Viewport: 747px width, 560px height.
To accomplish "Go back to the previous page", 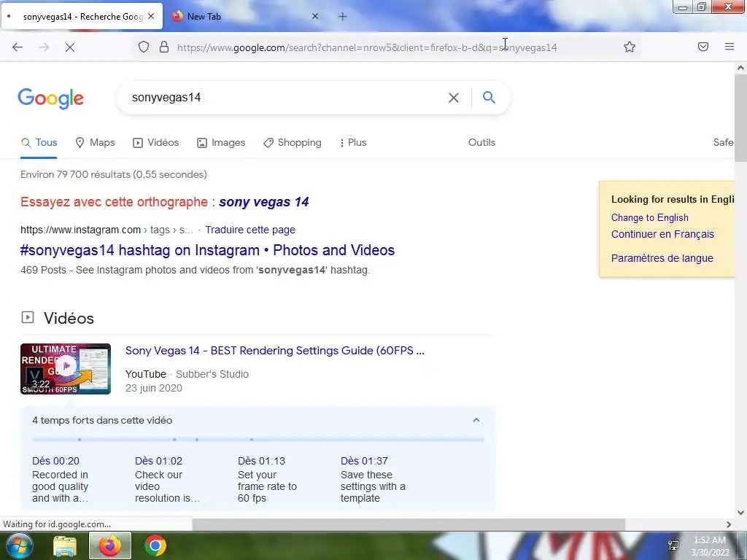I will click(x=18, y=47).
